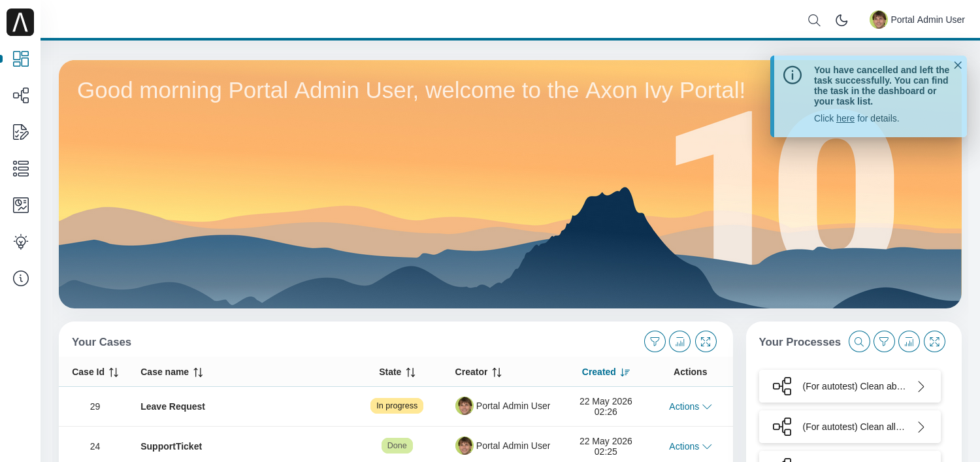This screenshot has width=980, height=462.
Task: Click the info sidebar icon
Action: [21, 278]
